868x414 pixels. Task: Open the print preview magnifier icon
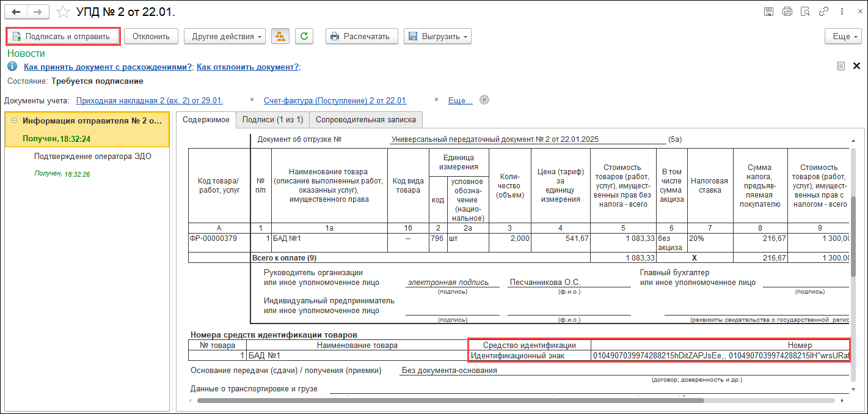[x=806, y=12]
